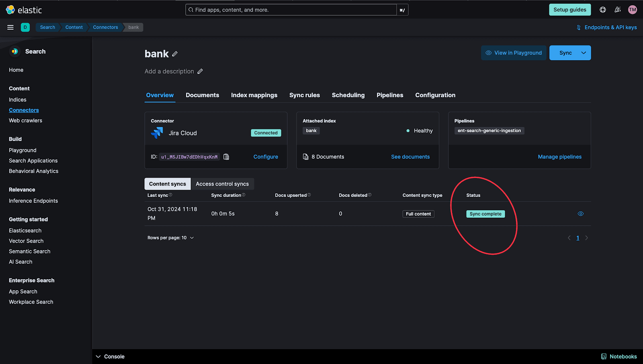643x364 pixels.
Task: View sync job details with eye icon
Action: click(580, 213)
